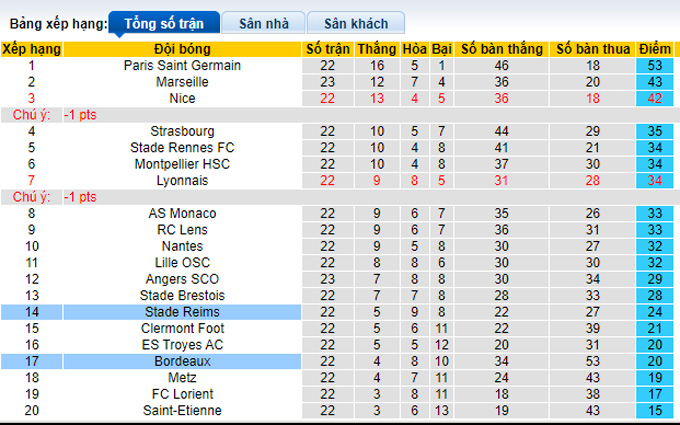Click the Đội bóng column header
The image size is (680, 425).
[x=182, y=49]
